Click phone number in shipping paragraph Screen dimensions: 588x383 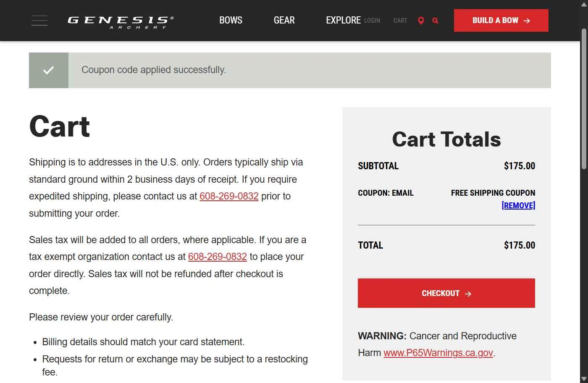pos(229,196)
